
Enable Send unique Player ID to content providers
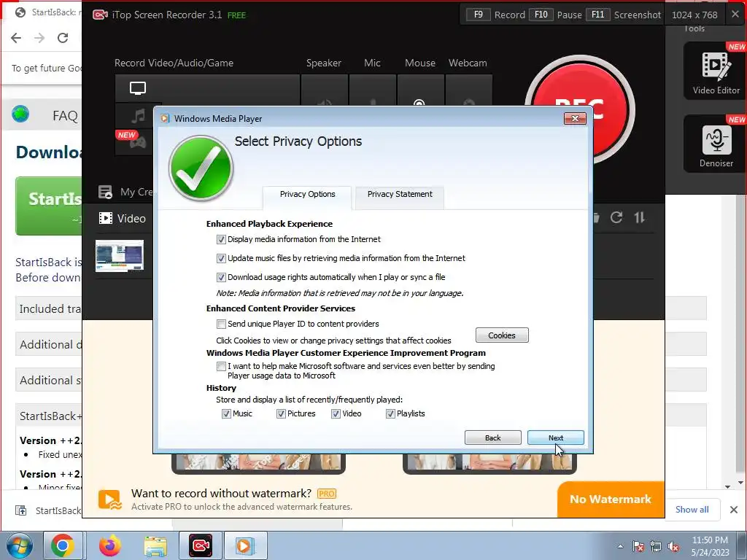tap(221, 324)
